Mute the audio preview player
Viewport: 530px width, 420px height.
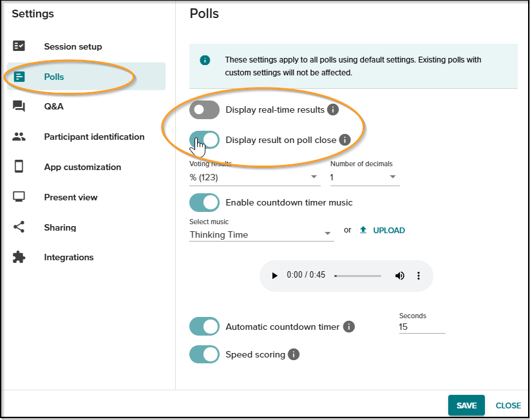[x=399, y=275]
